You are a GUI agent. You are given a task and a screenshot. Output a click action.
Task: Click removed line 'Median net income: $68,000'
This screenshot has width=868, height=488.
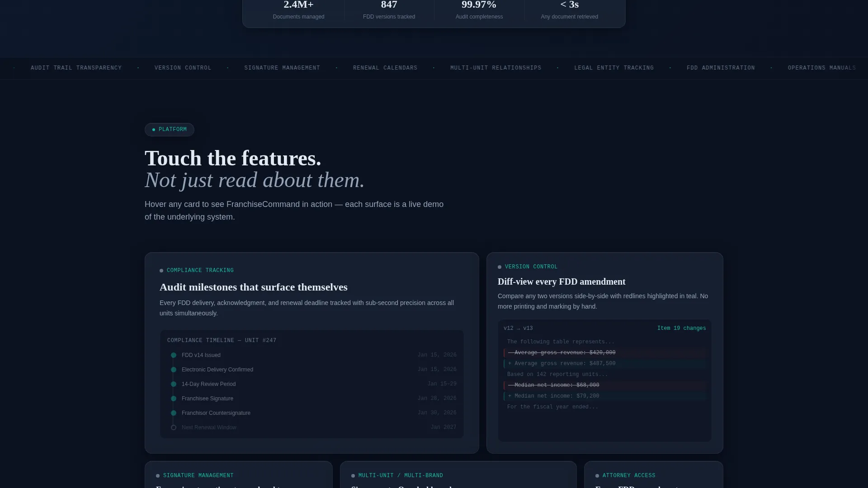605,385
